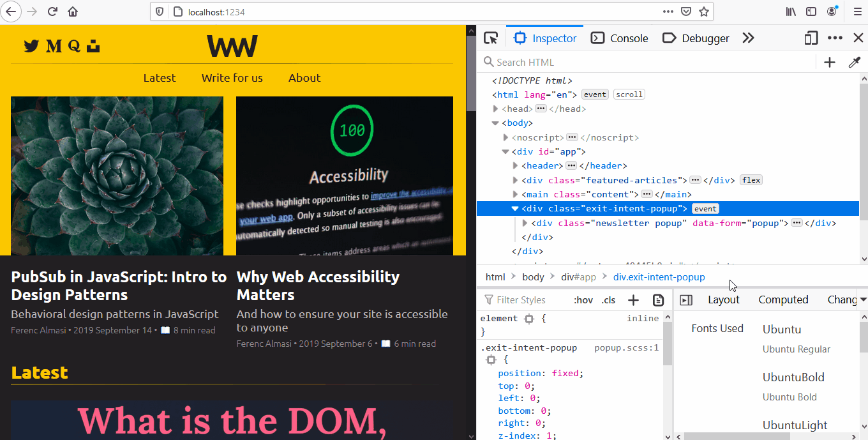The height and width of the screenshot is (440, 868).
Task: Toggle the :hov pseudo-class panel
Action: 583,300
